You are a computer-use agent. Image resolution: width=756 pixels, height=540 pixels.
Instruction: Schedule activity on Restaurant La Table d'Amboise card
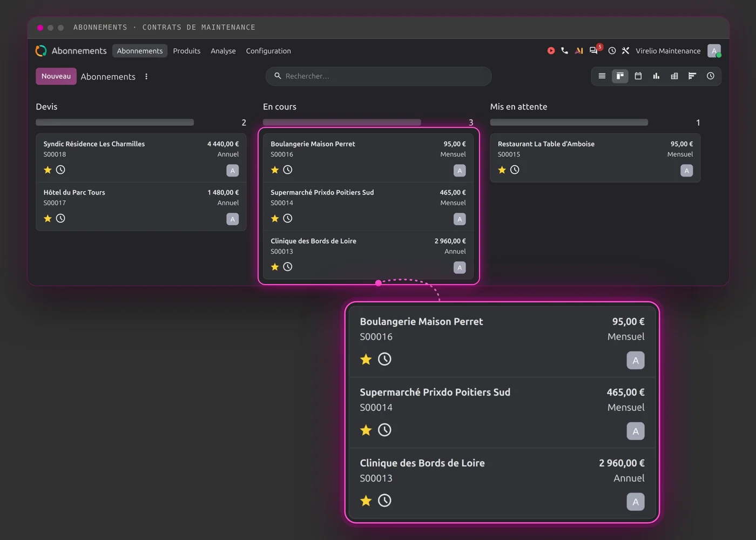(515, 170)
